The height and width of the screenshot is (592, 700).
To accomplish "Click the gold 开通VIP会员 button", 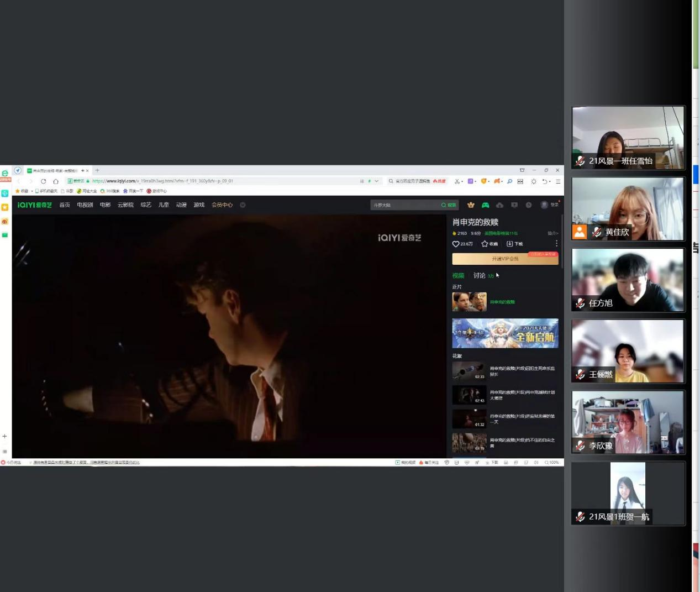I will [506, 259].
